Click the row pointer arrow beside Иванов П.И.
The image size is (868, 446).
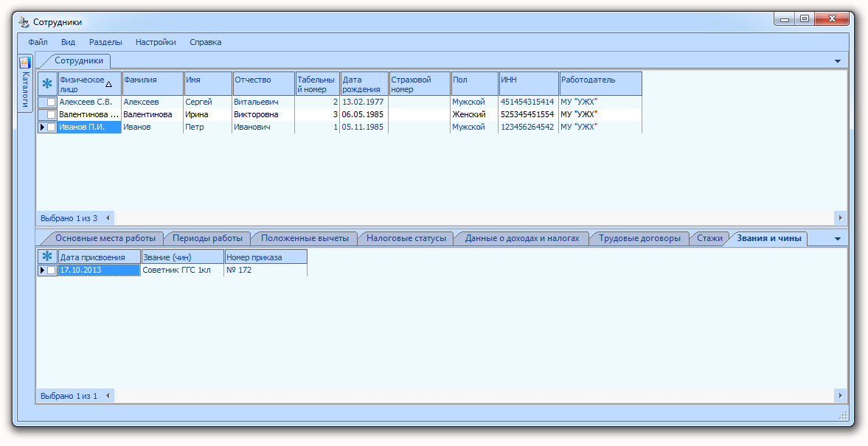point(42,127)
